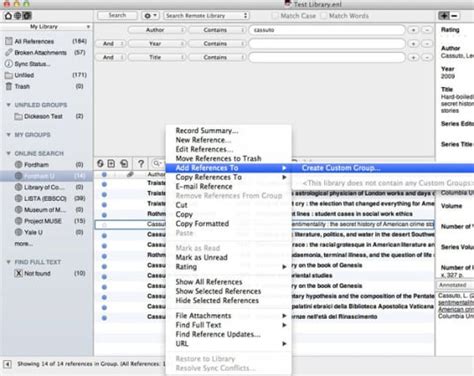Click the minus layout button above Rating panel
This screenshot has width=474, height=376.
(x=455, y=15)
